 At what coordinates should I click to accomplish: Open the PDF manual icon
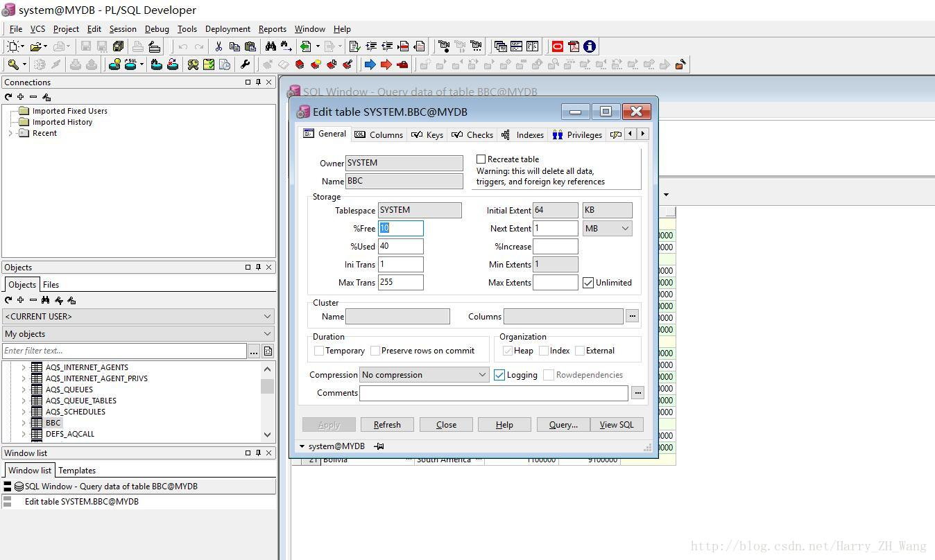click(x=574, y=46)
